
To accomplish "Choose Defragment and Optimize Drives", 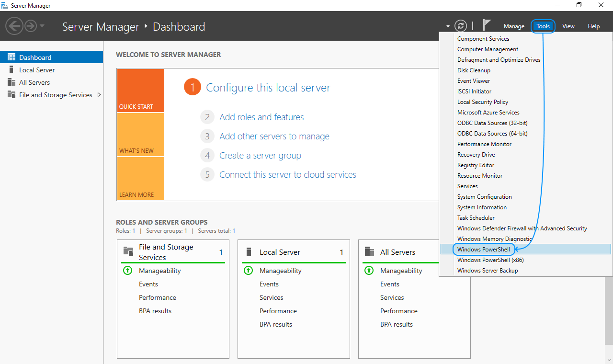I will tap(526, 60).
